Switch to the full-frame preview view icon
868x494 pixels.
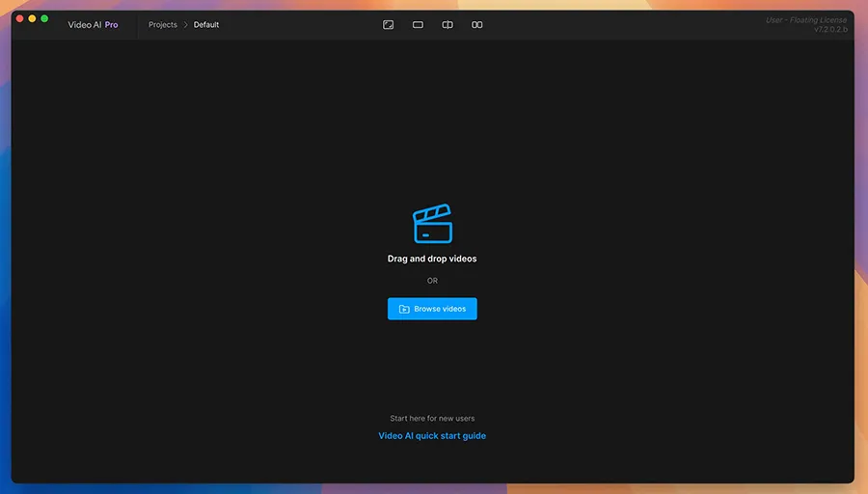(x=388, y=25)
